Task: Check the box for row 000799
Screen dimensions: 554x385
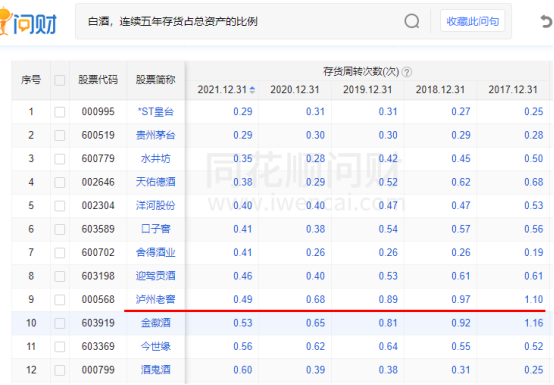Action: (x=60, y=370)
